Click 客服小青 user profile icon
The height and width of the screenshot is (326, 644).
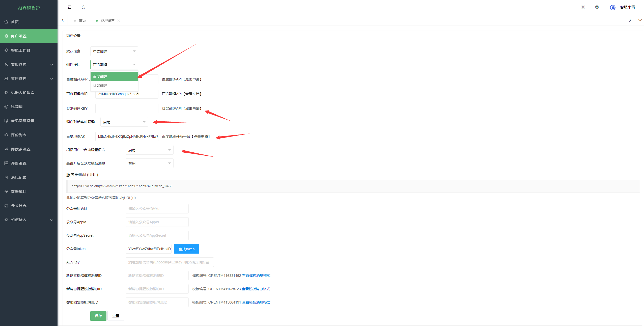pyautogui.click(x=611, y=8)
